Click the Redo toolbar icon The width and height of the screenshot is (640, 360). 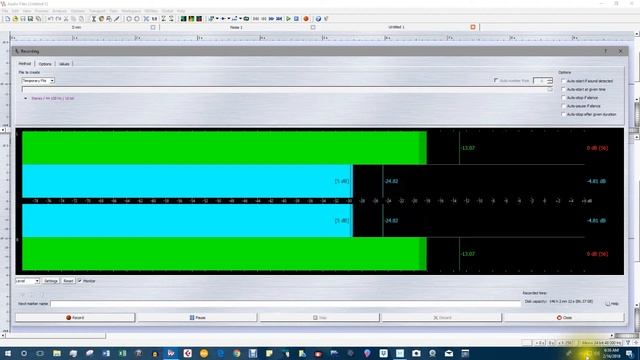[x=58, y=19]
